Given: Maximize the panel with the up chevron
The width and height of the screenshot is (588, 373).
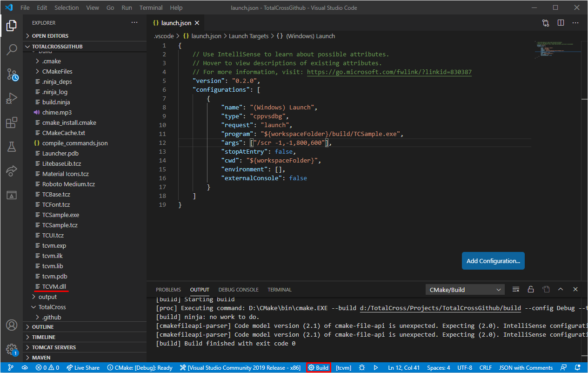Looking at the screenshot, I should point(561,290).
